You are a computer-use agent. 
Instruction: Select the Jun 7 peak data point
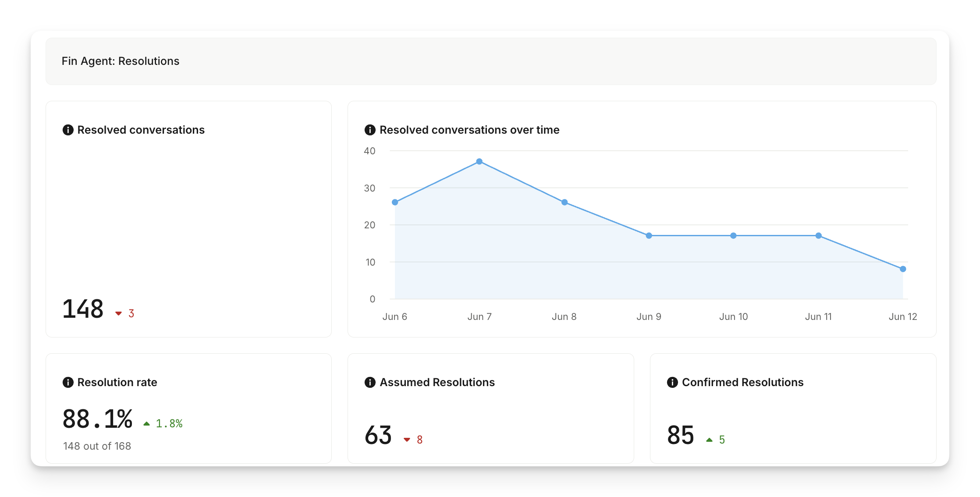(479, 162)
